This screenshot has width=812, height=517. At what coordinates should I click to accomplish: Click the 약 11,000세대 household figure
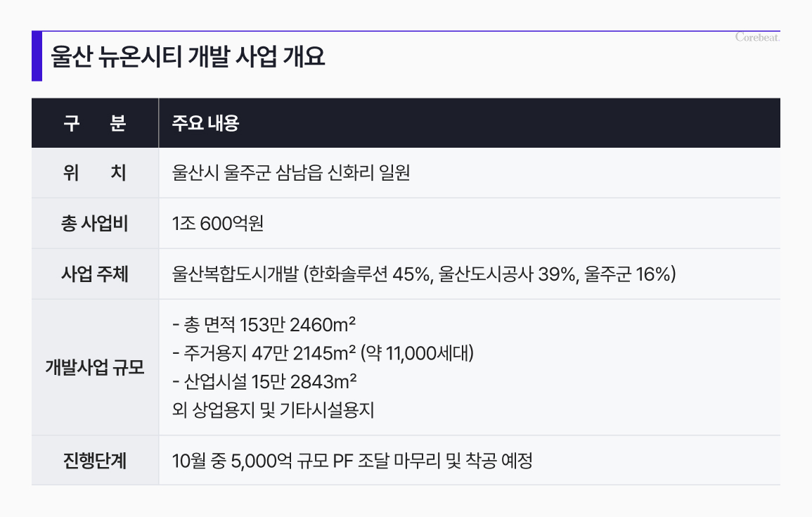pyautogui.click(x=417, y=353)
